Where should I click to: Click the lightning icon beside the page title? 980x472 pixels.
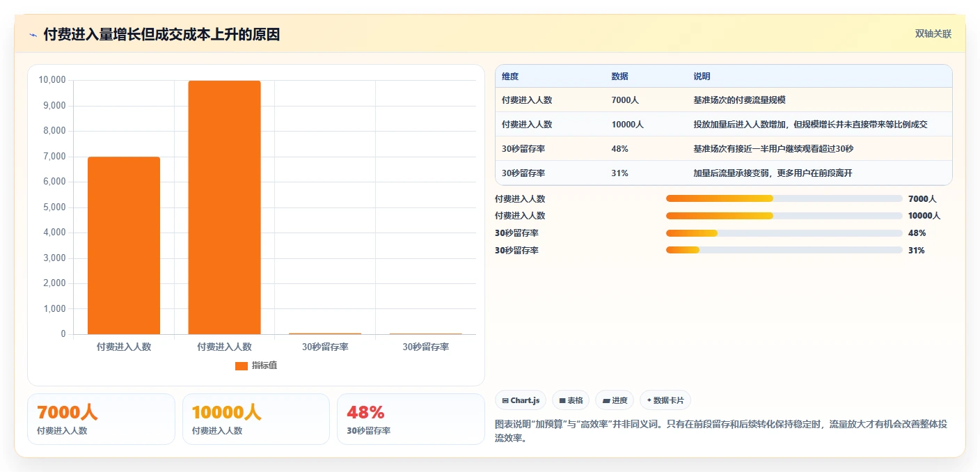pos(33,35)
